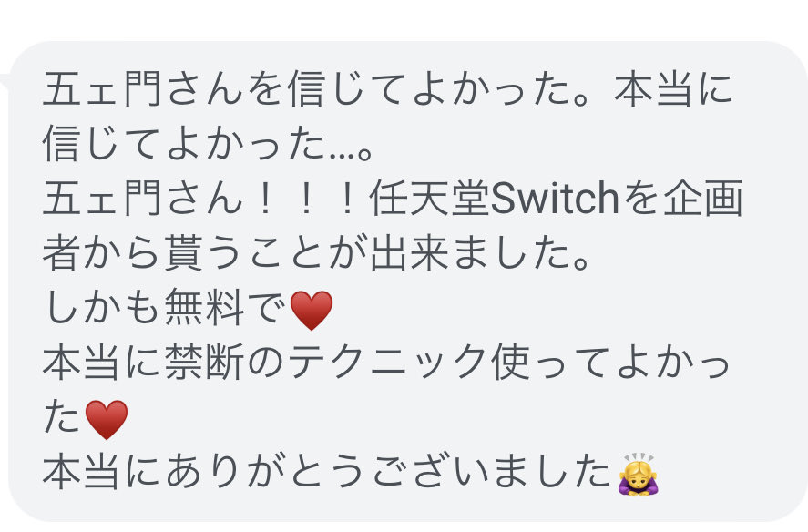Click the word Switch in message

pos(555,199)
